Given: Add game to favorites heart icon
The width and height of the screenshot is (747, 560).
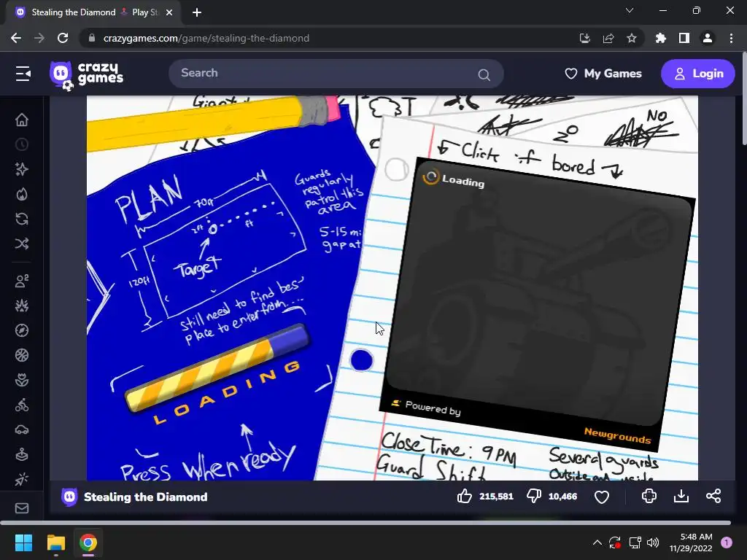Looking at the screenshot, I should 602,497.
